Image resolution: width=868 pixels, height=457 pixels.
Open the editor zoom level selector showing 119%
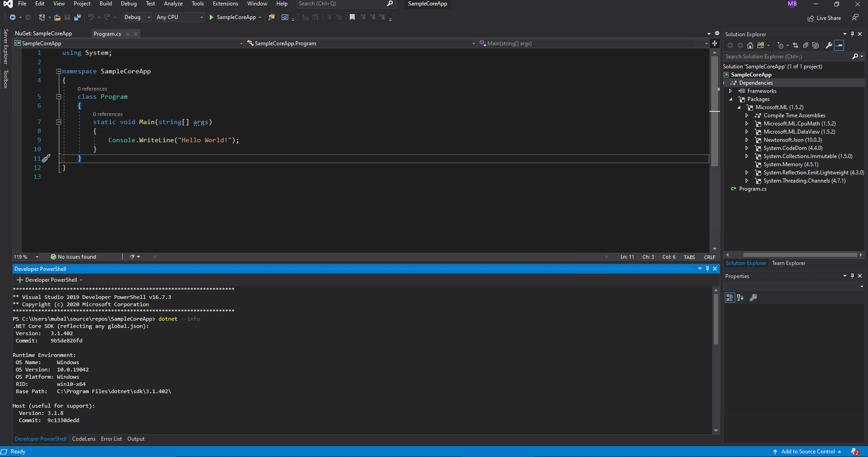click(x=25, y=256)
